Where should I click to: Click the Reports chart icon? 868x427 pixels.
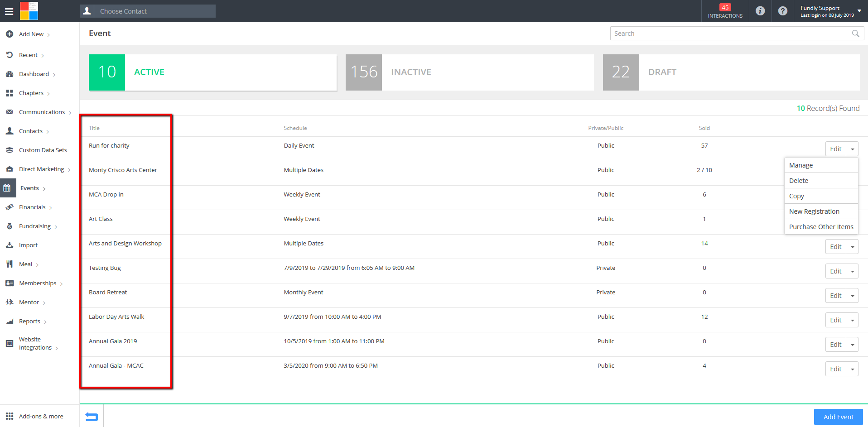tap(10, 321)
